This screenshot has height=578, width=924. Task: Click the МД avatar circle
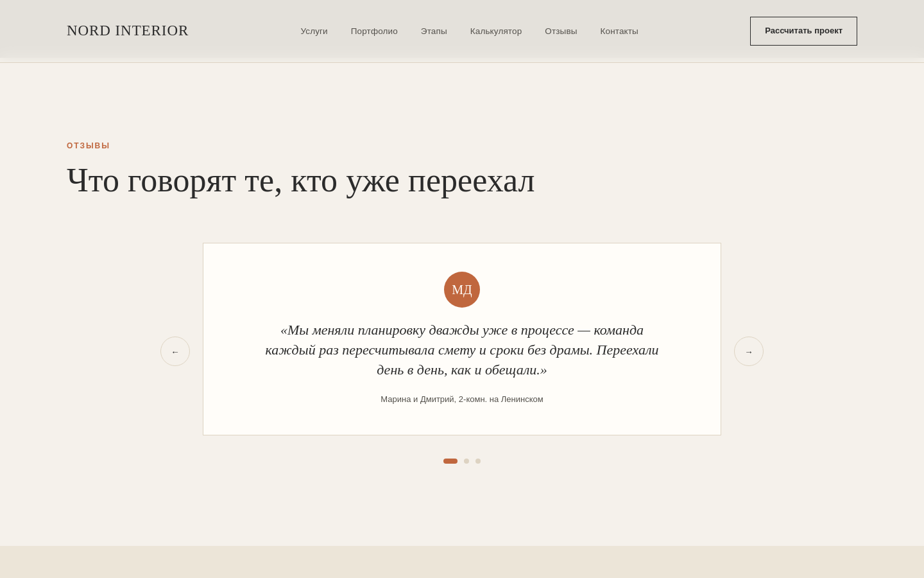[462, 290]
